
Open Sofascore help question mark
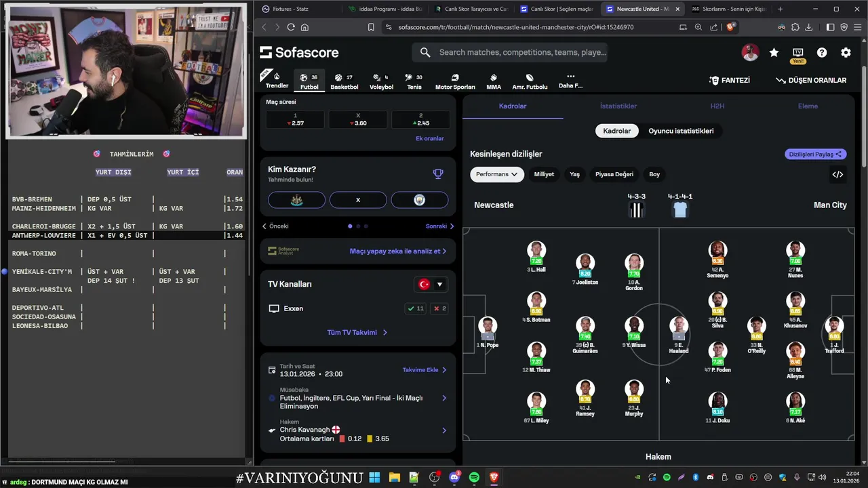822,52
